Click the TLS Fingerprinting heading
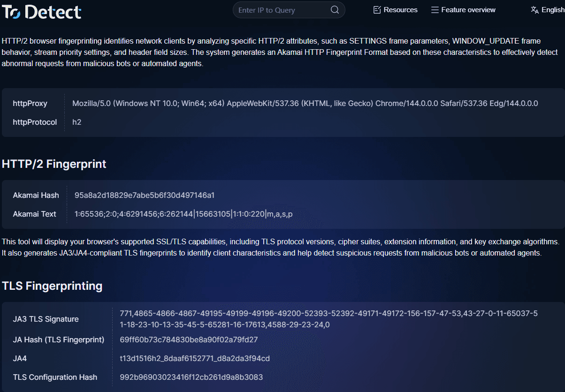 click(x=52, y=286)
